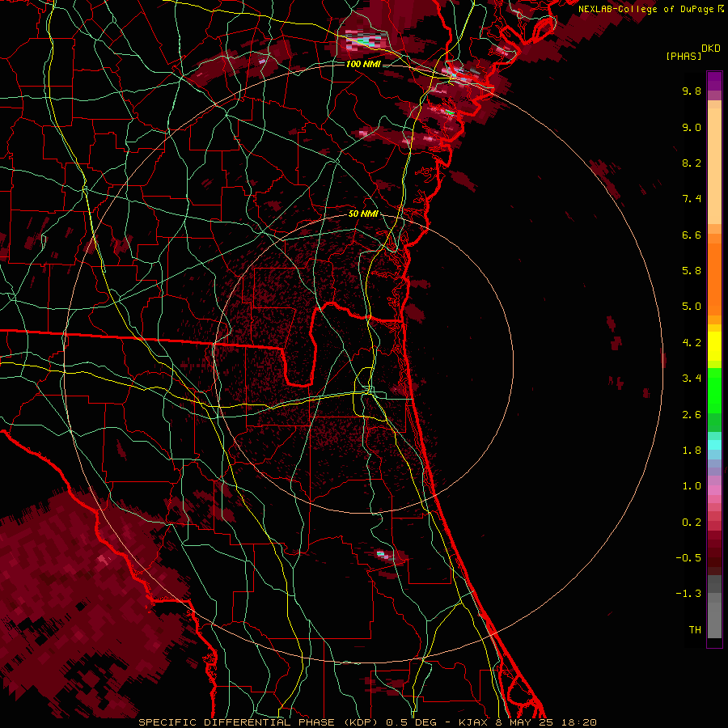Click the 8.2 value on the color scale

coord(692,163)
